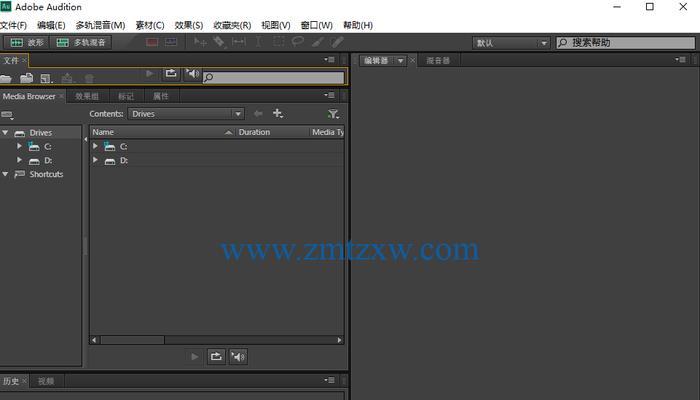700x400 pixels.
Task: Sort by the Media Type column header
Action: (327, 132)
